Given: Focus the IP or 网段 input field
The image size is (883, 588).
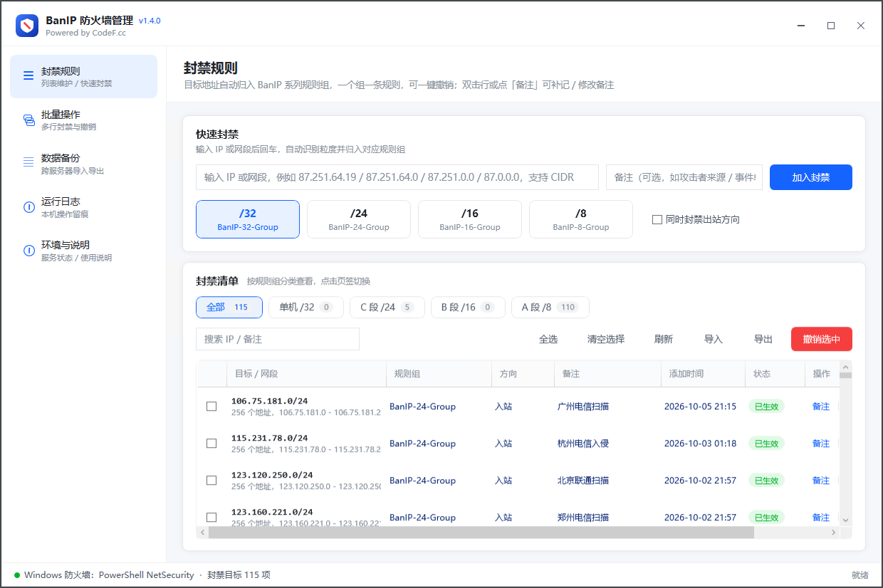Looking at the screenshot, I should (x=397, y=177).
